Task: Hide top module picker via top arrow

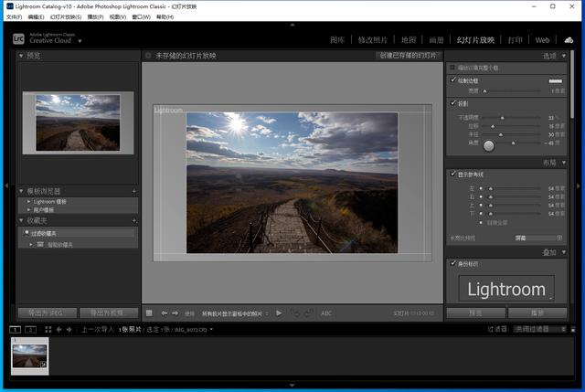Action: coord(292,25)
